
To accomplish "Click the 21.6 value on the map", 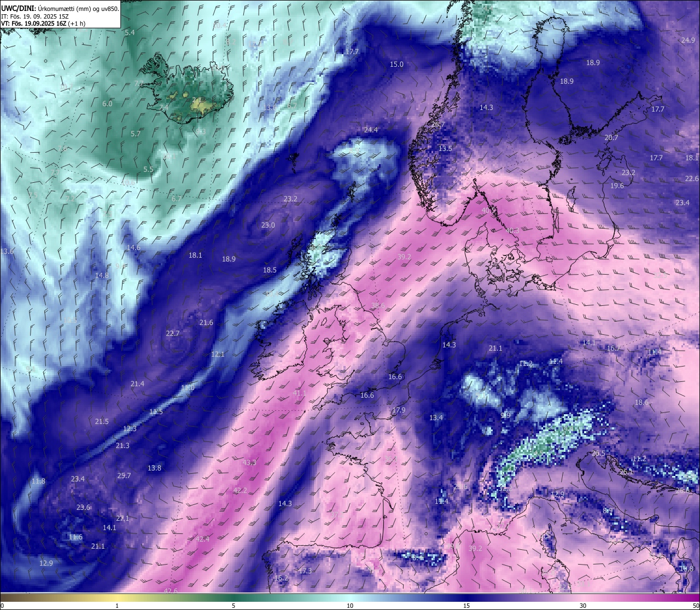I will point(206,323).
